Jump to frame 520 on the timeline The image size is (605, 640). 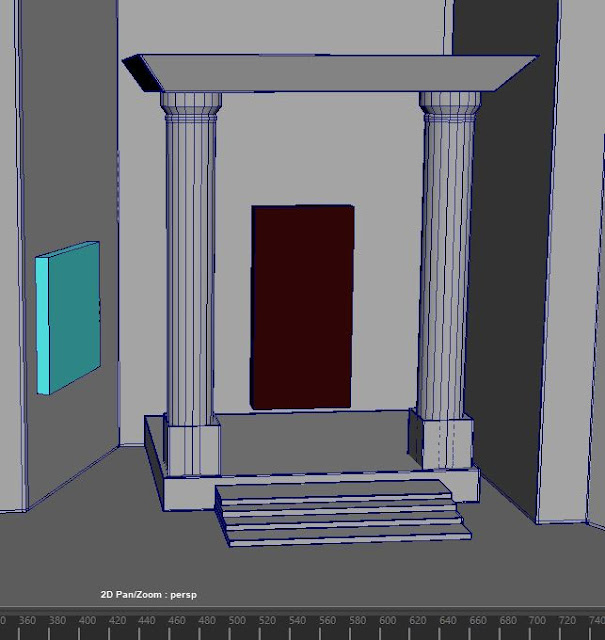[x=267, y=620]
